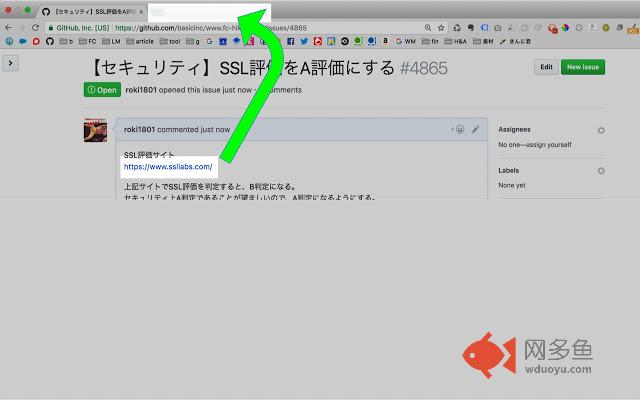Open the 'b' bookmarks folder

(66, 41)
